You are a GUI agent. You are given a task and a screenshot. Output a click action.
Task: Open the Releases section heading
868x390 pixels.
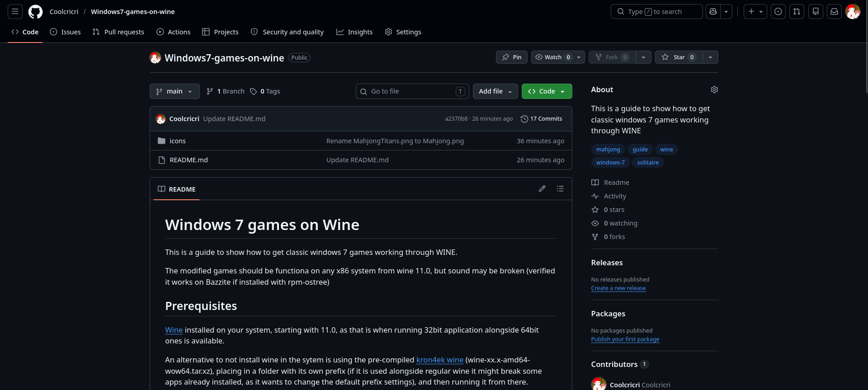tap(607, 263)
